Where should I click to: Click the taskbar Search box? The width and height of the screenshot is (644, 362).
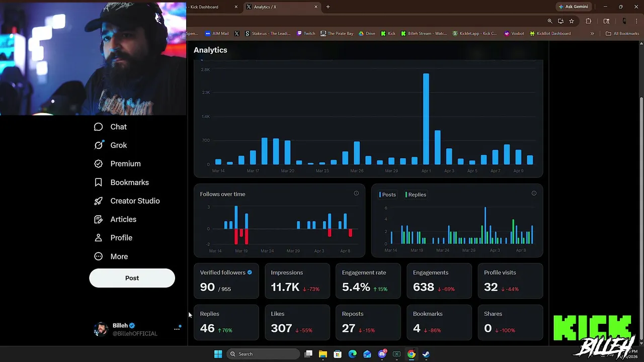[x=263, y=354]
